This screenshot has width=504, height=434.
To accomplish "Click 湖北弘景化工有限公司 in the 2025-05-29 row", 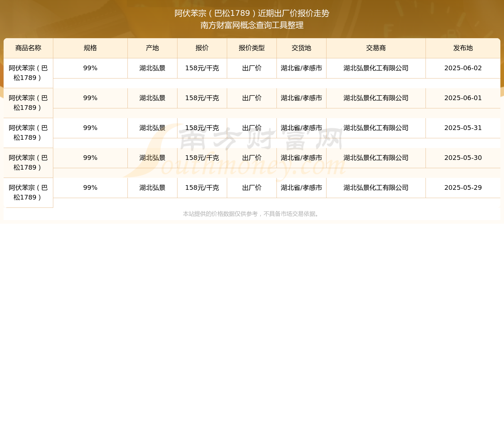I will pyautogui.click(x=376, y=188).
